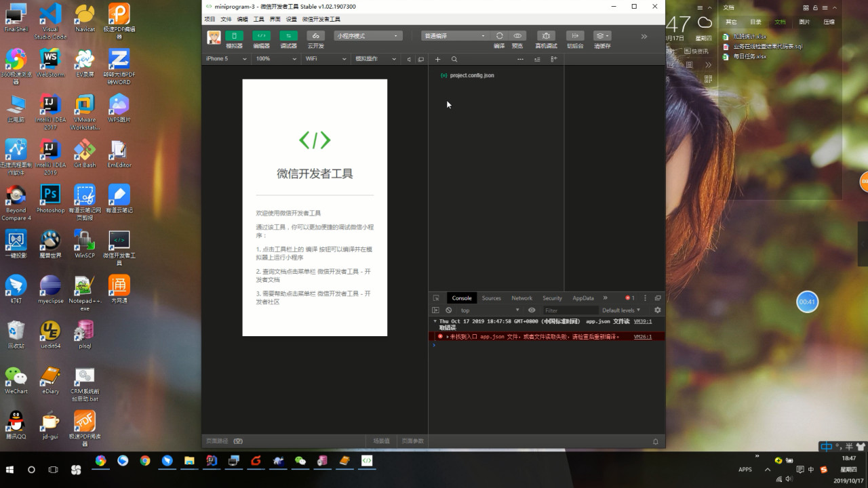
Task: Click the 页面路径 copy icon in status bar
Action: click(x=238, y=441)
